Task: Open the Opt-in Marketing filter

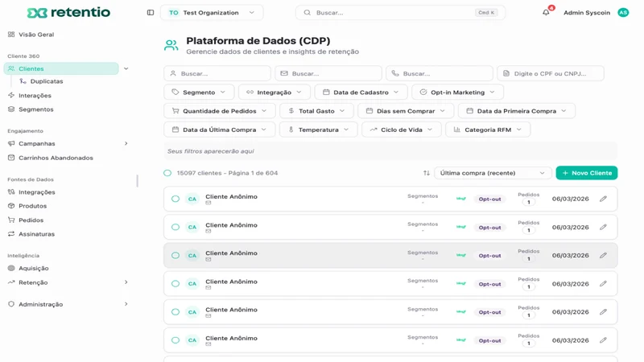Action: tap(457, 93)
